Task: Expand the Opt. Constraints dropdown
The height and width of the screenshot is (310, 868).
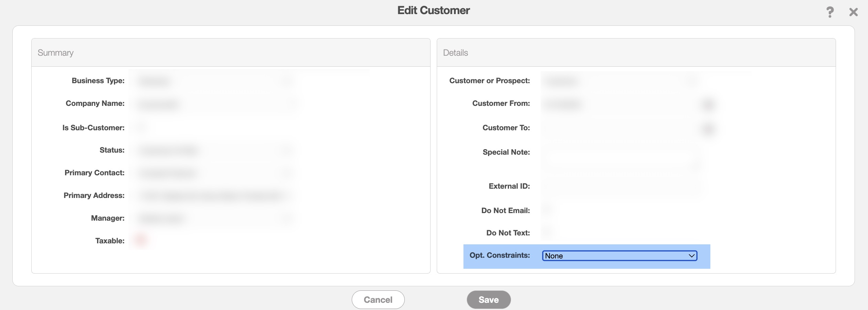Action: tap(619, 256)
